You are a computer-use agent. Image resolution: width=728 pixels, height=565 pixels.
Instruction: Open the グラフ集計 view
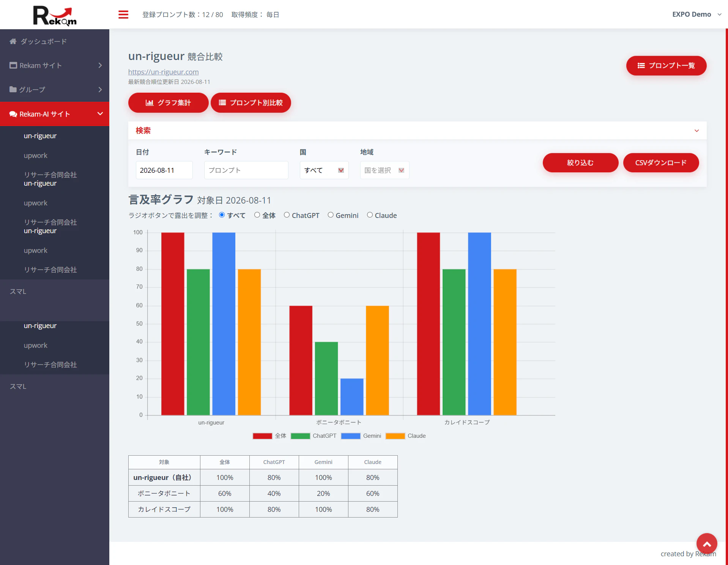(x=168, y=103)
